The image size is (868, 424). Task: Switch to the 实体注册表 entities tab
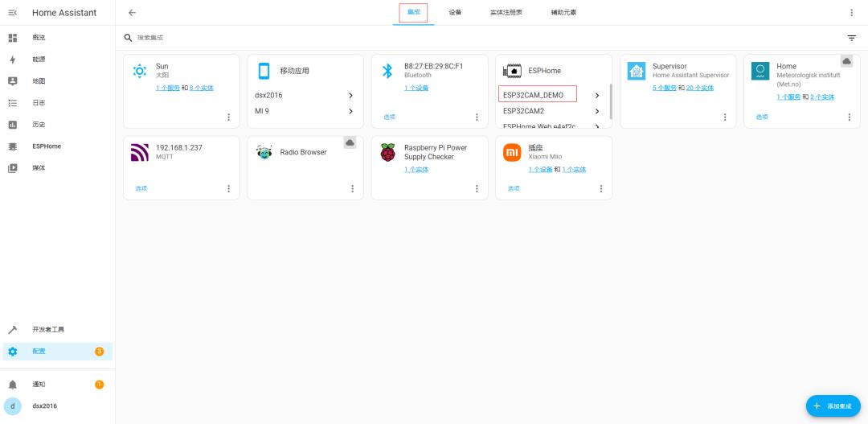506,12
